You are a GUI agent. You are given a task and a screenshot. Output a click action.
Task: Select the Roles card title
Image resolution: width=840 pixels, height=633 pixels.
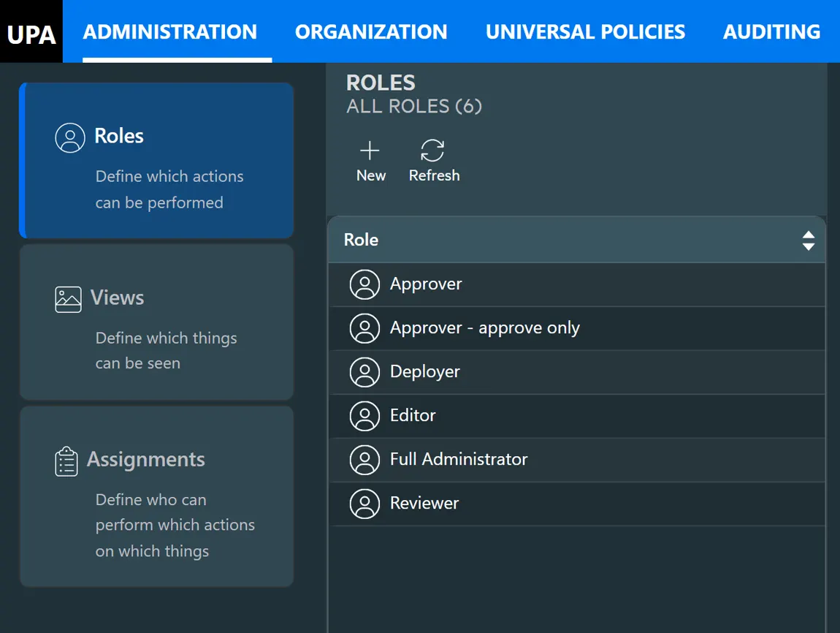[x=119, y=136]
